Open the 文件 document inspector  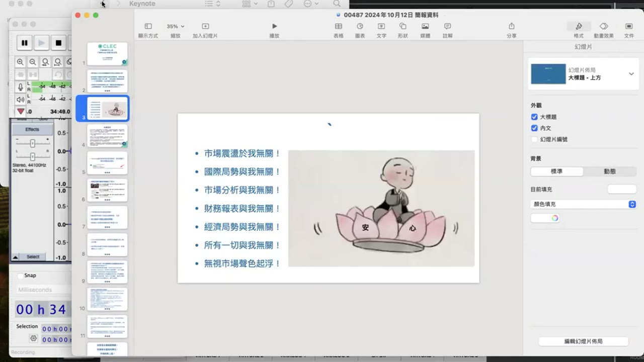629,26
